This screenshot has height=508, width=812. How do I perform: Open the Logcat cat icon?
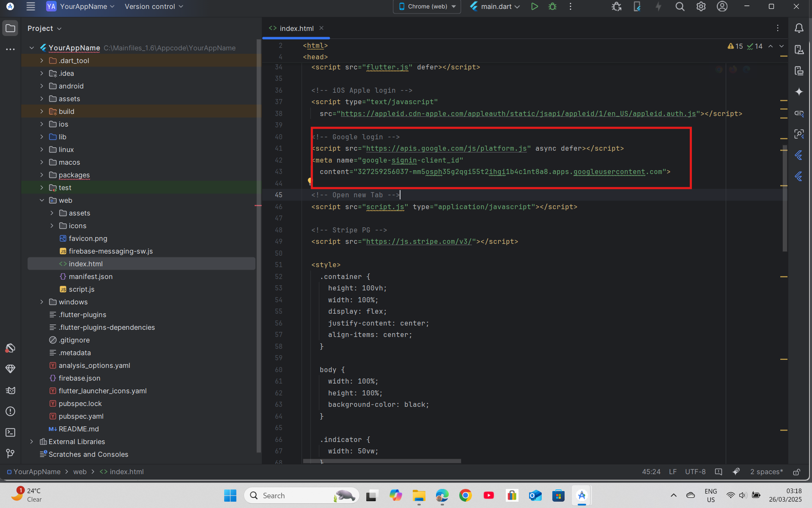[x=11, y=390]
